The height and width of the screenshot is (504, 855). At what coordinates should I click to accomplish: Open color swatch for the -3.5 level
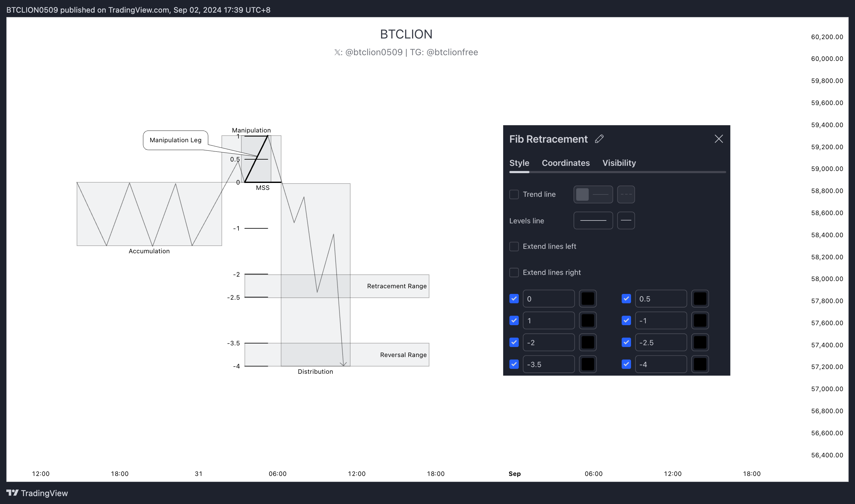coord(588,364)
